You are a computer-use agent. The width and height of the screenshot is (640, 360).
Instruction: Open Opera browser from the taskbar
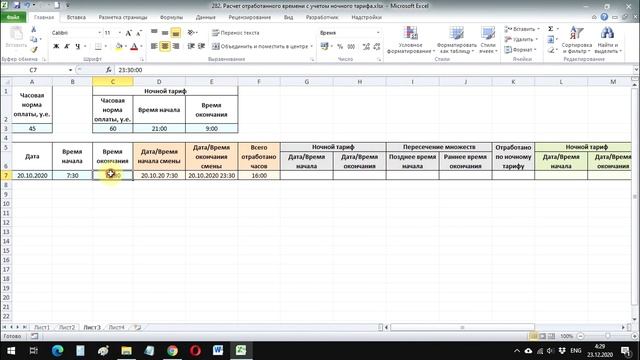(x=195, y=350)
